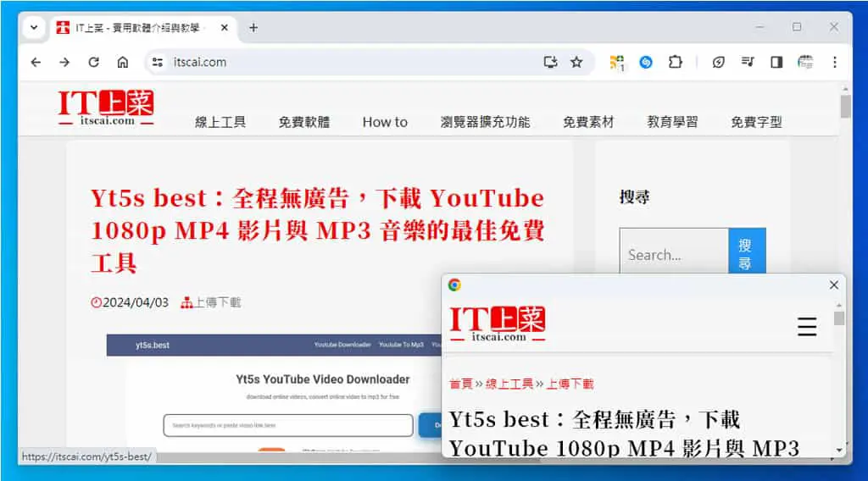
Task: Expand the tab search chevron
Action: click(34, 27)
